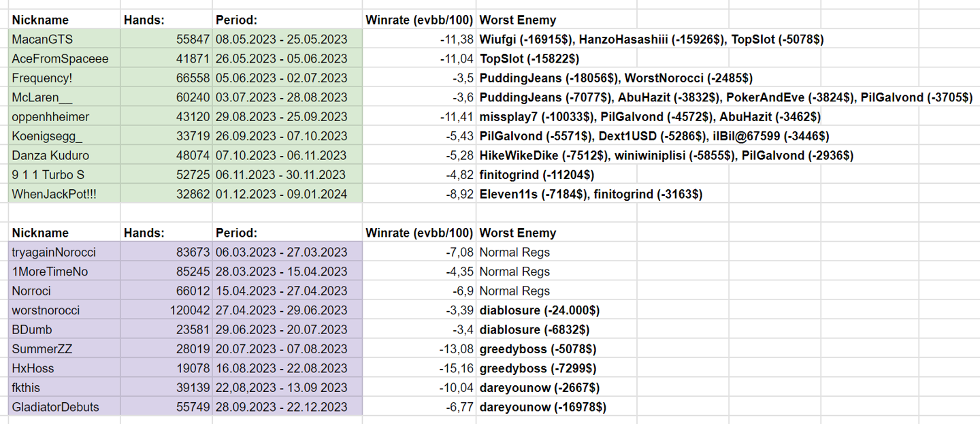Select the SummerZZ nickname cell

pos(42,349)
